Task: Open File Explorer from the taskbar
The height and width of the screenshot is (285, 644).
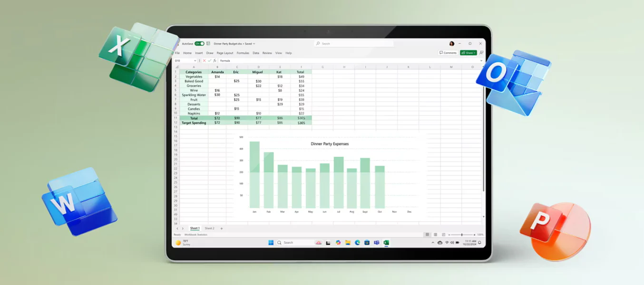Action: pos(348,243)
